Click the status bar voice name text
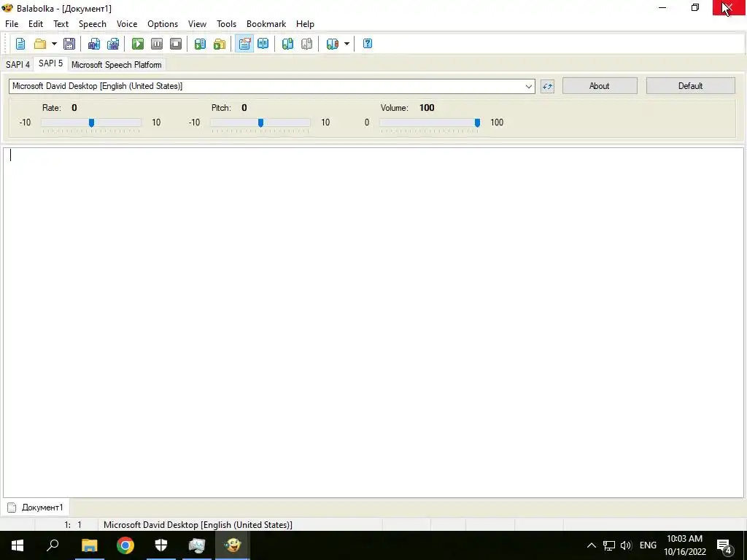This screenshot has height=560, width=747. click(198, 525)
